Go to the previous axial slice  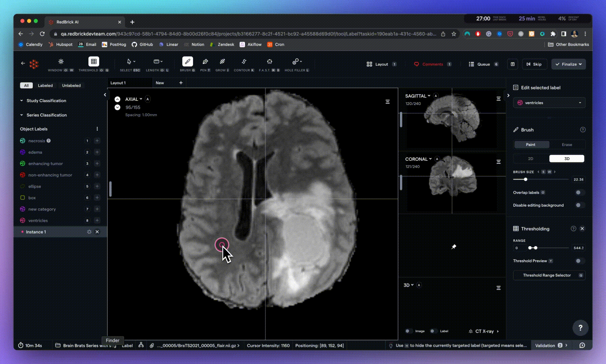point(117,99)
